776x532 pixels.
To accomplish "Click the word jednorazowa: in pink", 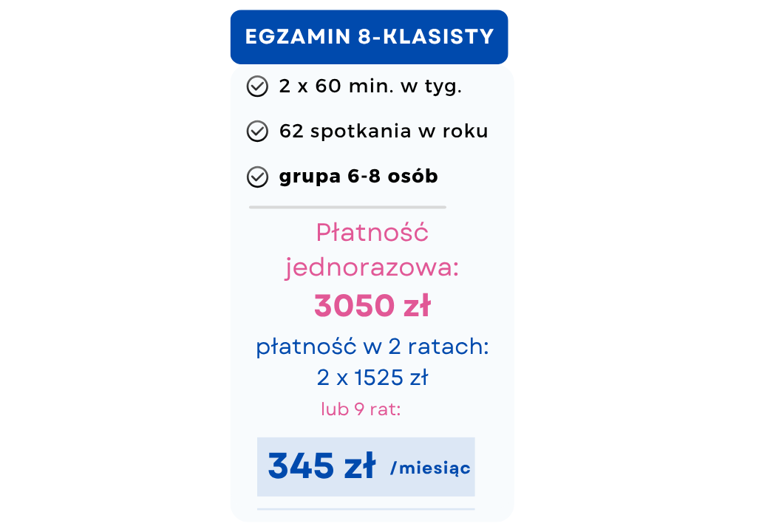I will 372,267.
